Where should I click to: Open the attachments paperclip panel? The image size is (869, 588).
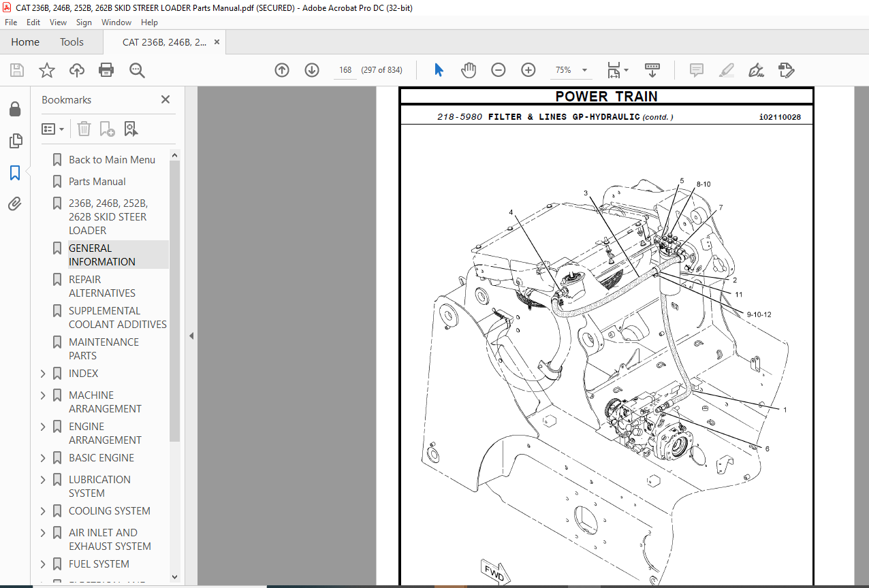point(15,204)
